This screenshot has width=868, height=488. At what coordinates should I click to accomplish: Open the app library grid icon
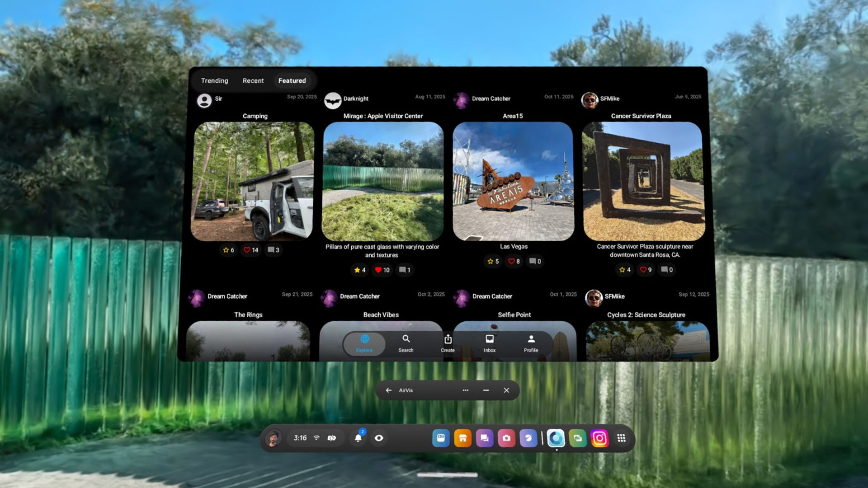tap(622, 438)
